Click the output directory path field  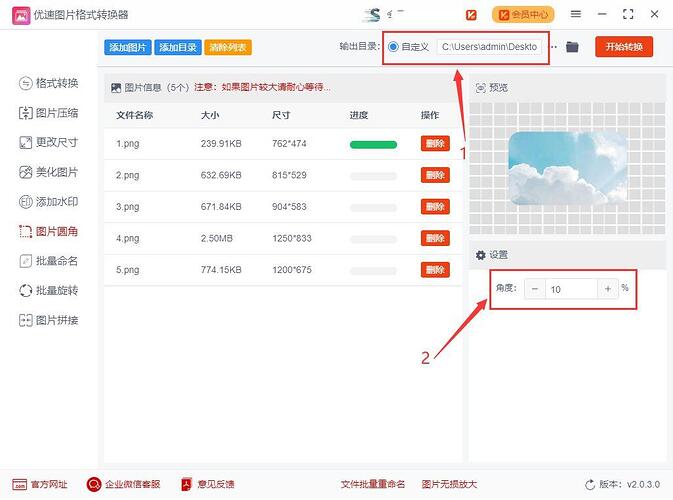click(490, 47)
